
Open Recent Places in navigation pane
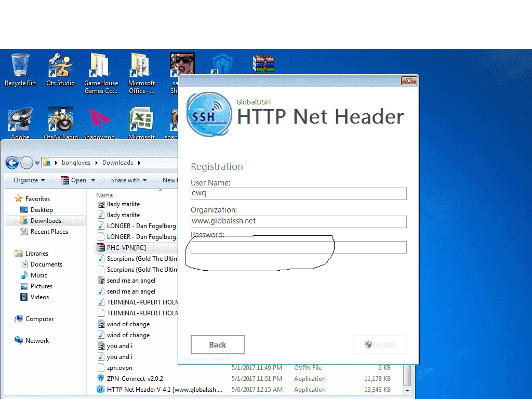point(44,231)
